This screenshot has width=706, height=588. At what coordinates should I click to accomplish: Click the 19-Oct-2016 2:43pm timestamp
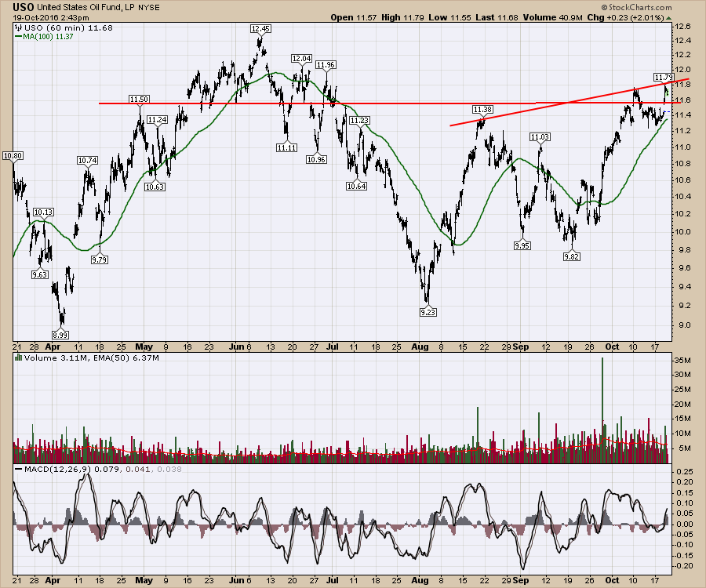(x=51, y=18)
